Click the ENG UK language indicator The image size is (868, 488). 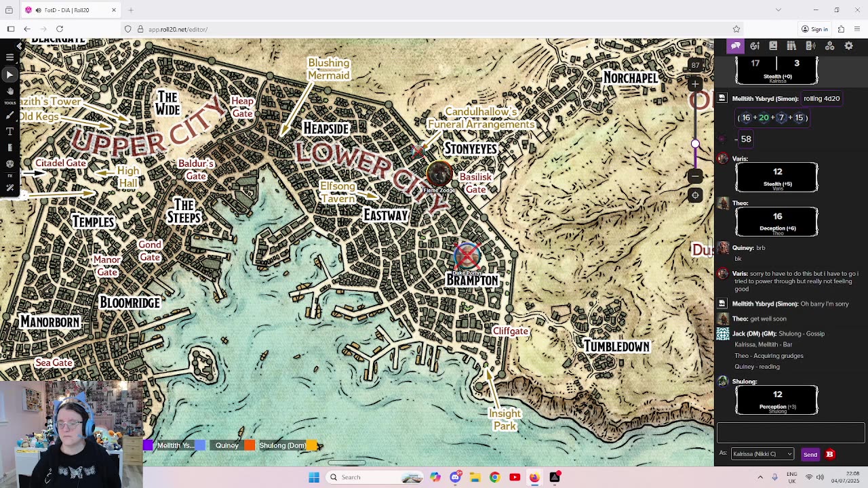click(792, 477)
